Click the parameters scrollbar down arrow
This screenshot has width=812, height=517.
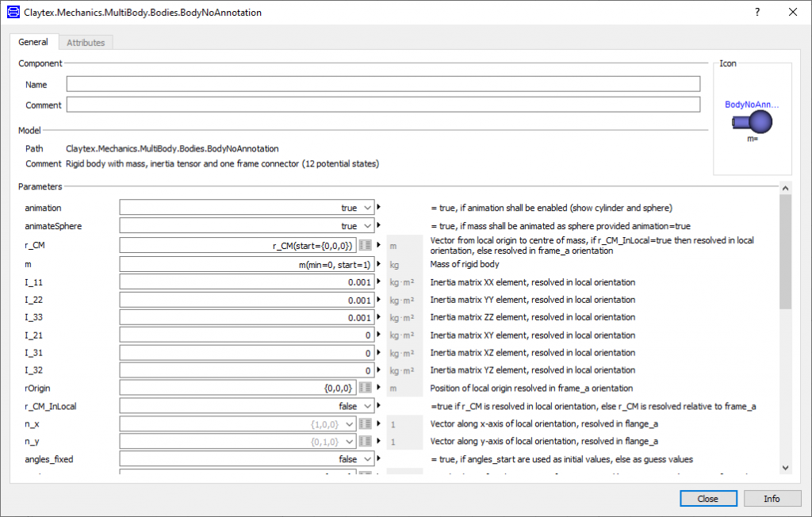click(x=785, y=467)
